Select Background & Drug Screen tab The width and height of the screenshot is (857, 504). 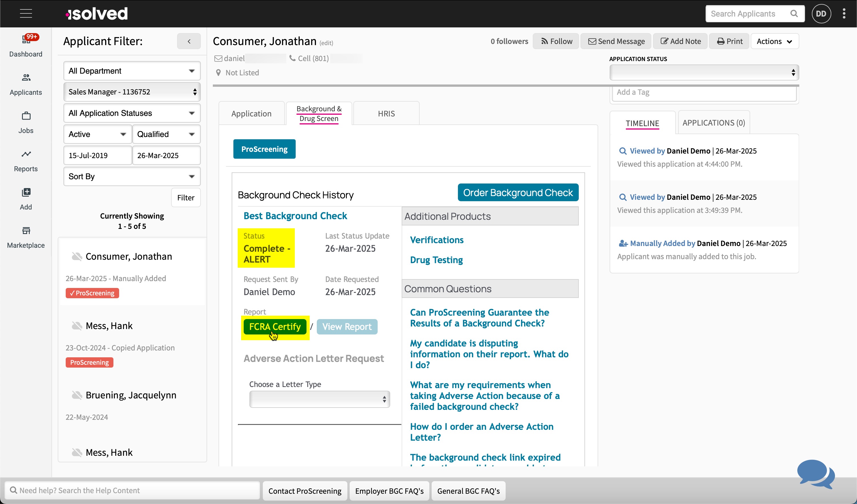pos(319,114)
